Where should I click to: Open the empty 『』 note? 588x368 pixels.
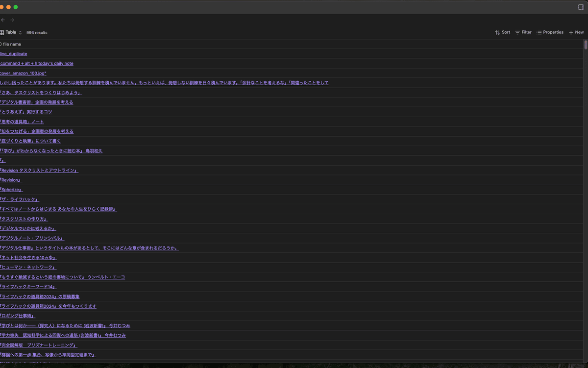(2, 161)
